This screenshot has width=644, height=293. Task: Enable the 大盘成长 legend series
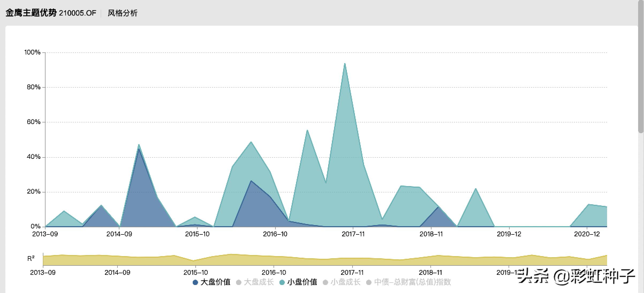[259, 282]
